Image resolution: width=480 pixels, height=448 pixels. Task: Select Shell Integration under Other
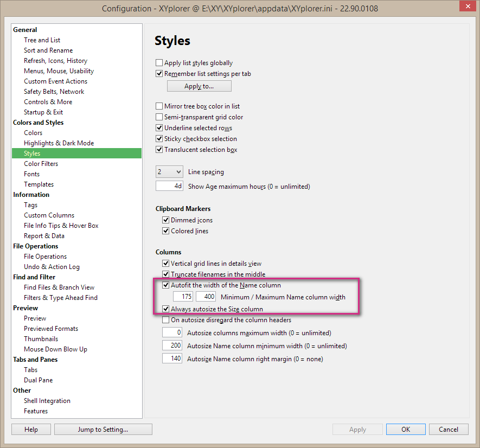tap(47, 401)
